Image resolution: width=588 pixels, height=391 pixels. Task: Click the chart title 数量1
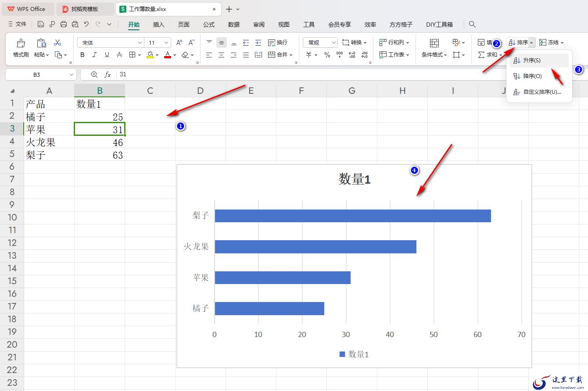point(355,179)
